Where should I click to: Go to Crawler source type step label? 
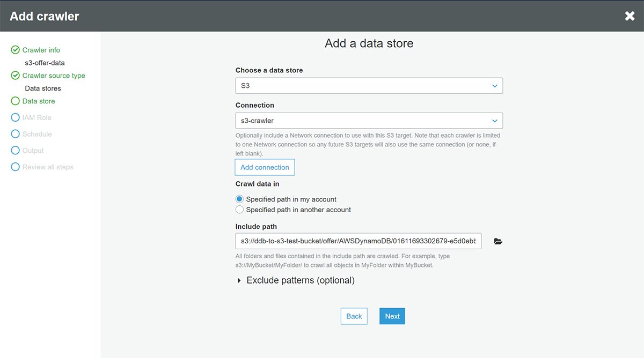[x=54, y=76]
